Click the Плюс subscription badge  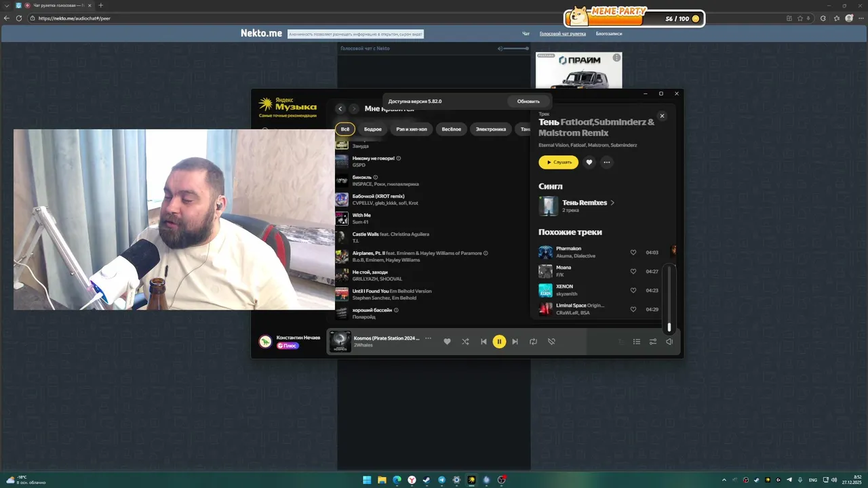tap(288, 346)
